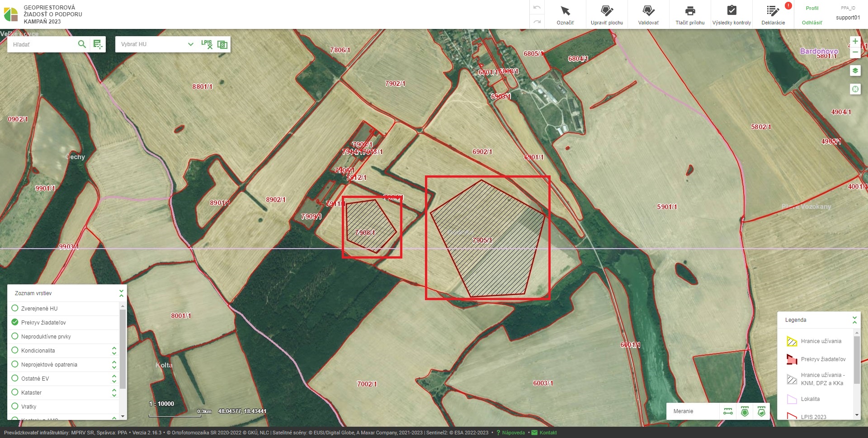The image size is (868, 438).
Task: Click the 1 : 10000 scale text
Action: [162, 404]
